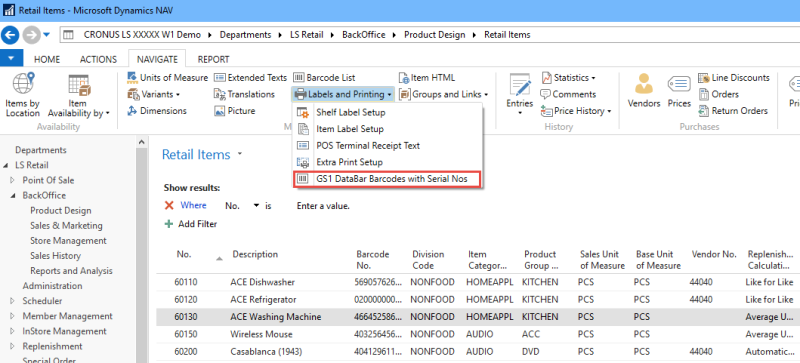Expand the Variants ribbon dropdown
800x363 pixels.
(x=154, y=94)
